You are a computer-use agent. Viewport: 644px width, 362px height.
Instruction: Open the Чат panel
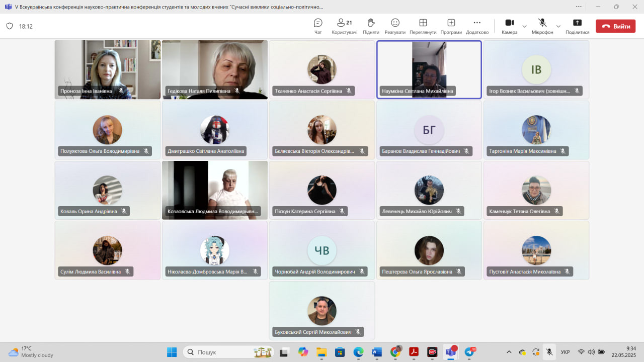[x=318, y=26]
